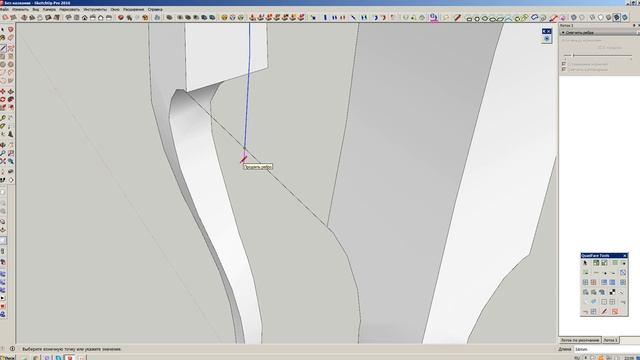The width and height of the screenshot is (640, 360).
Task: Click the Длина measurement input field
Action: pyautogui.click(x=607, y=349)
